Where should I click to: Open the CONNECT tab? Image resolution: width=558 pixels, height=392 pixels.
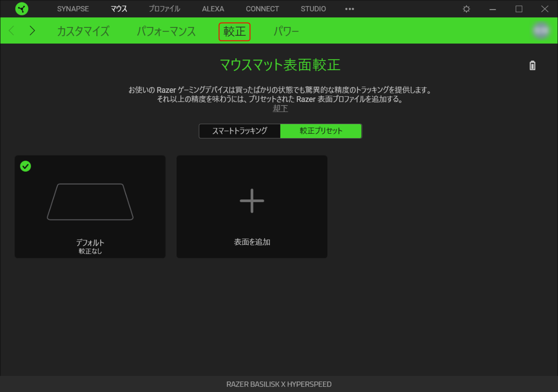tap(262, 9)
